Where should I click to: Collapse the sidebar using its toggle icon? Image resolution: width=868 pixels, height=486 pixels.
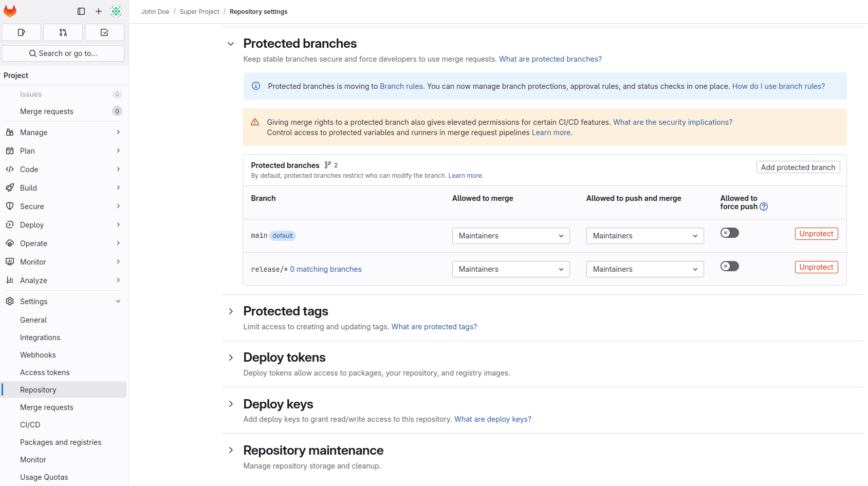pyautogui.click(x=81, y=11)
